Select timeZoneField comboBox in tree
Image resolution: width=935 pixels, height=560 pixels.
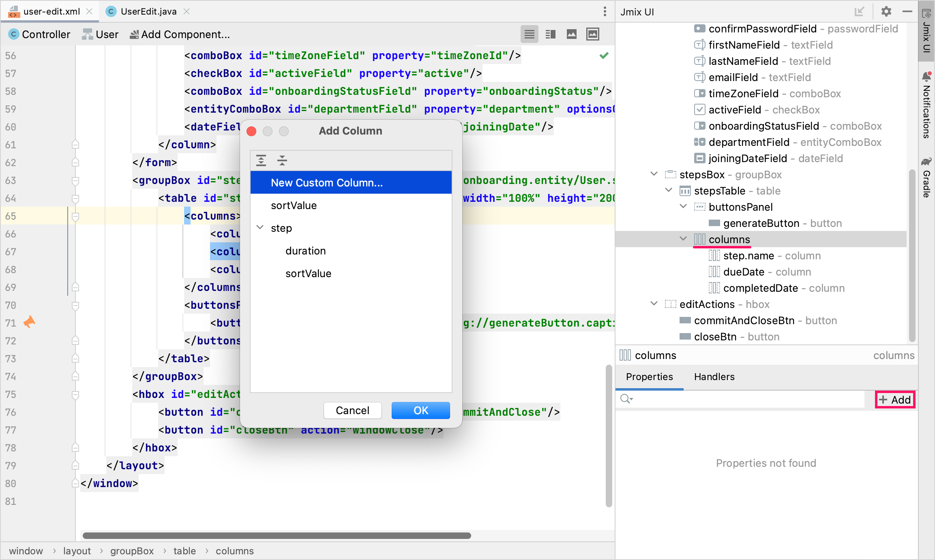[767, 94]
